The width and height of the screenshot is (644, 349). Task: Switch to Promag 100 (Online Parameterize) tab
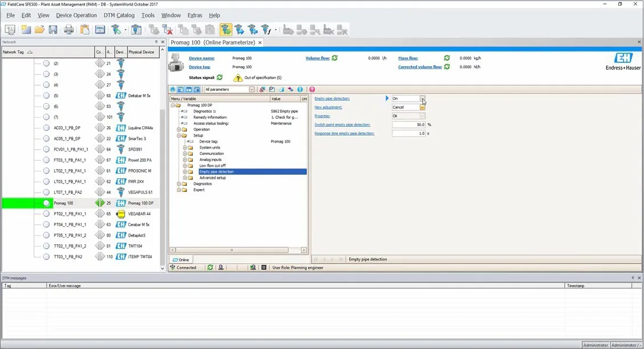(x=213, y=42)
